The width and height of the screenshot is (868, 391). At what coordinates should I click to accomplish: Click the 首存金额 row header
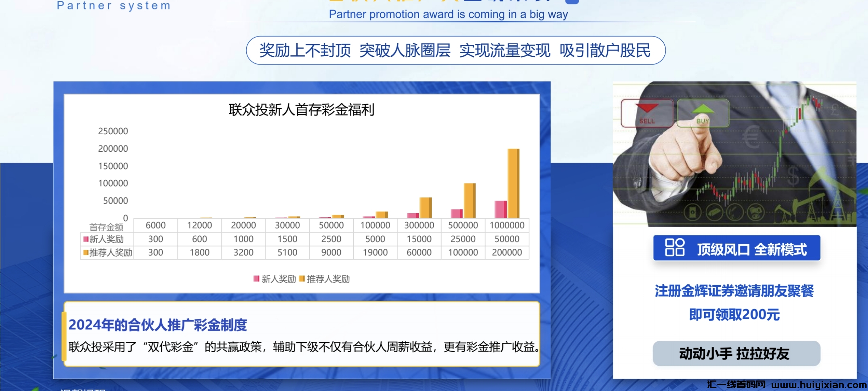click(106, 227)
